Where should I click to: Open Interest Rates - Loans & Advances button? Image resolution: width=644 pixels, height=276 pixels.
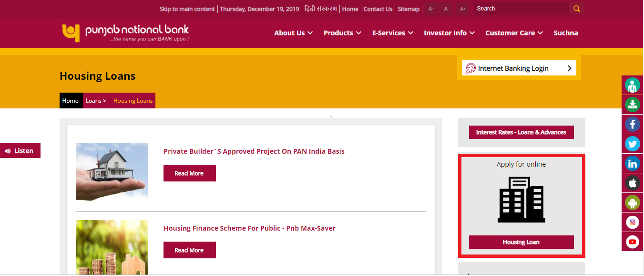point(521,132)
